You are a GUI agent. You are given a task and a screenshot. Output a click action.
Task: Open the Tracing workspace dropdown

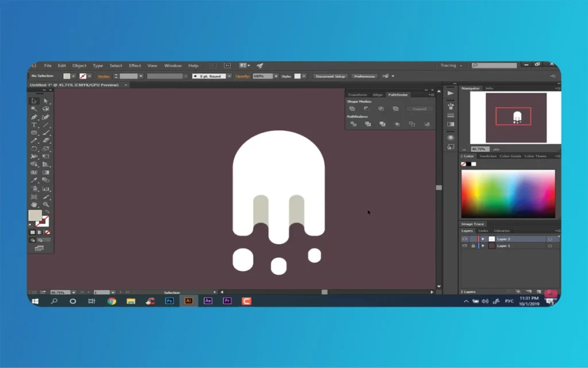tap(451, 66)
